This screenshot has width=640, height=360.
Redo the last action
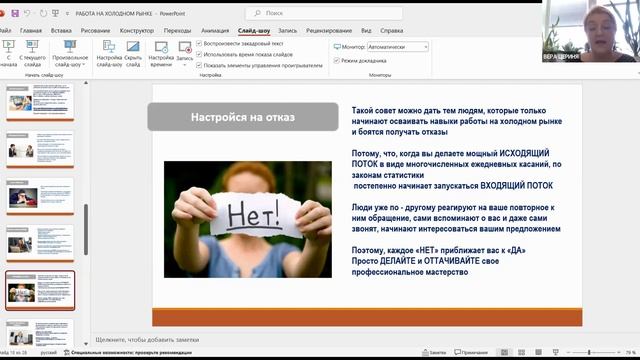(43, 13)
